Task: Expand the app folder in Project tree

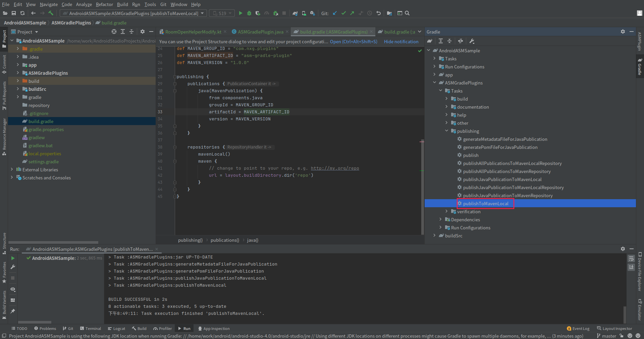Action: [18, 65]
